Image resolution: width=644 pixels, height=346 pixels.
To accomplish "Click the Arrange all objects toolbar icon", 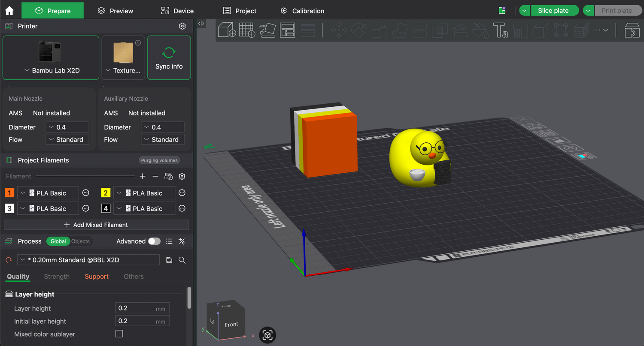I will point(288,30).
